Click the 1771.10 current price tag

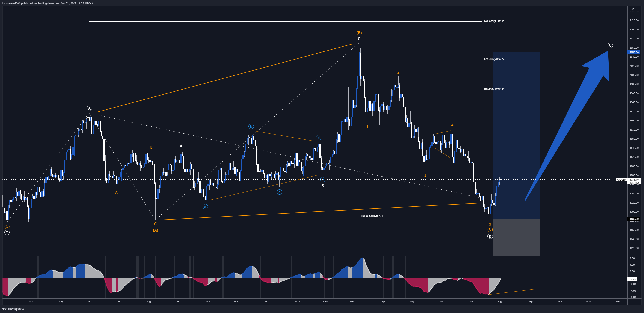click(x=634, y=180)
